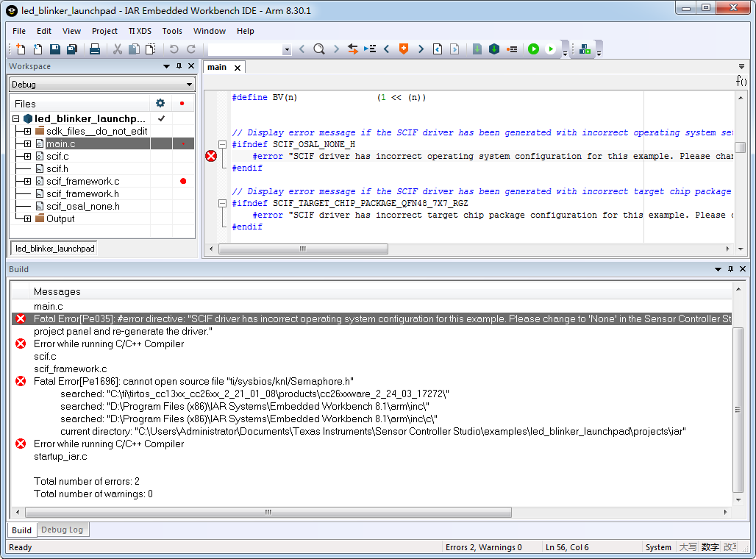Switch to the Debug Log tab
Screen dimensions: 756x559
pos(63,530)
